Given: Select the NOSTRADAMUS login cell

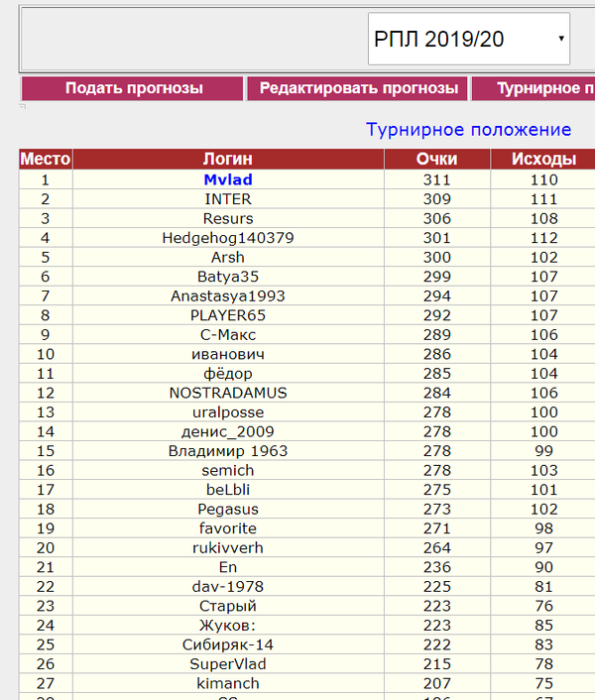Looking at the screenshot, I should pyautogui.click(x=228, y=393).
